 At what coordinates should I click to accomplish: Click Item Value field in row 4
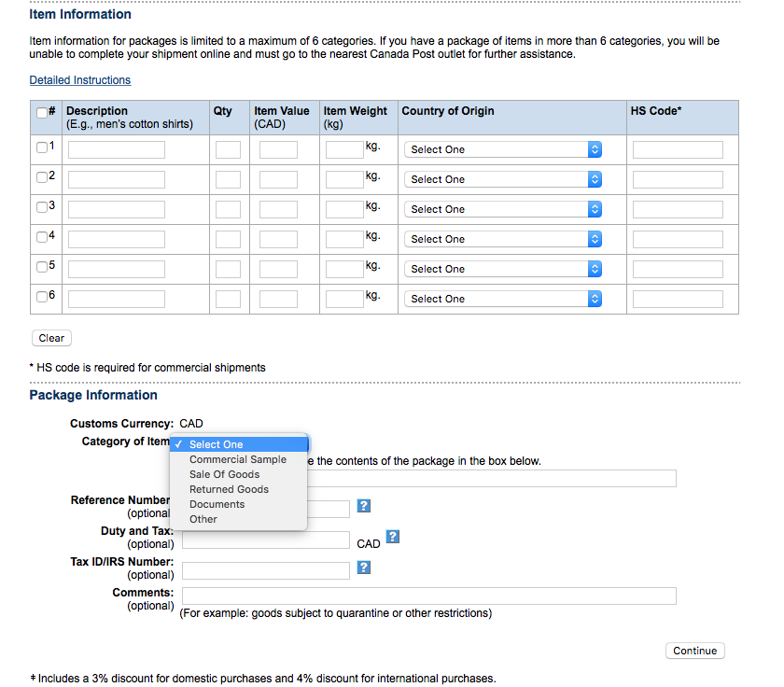[278, 239]
